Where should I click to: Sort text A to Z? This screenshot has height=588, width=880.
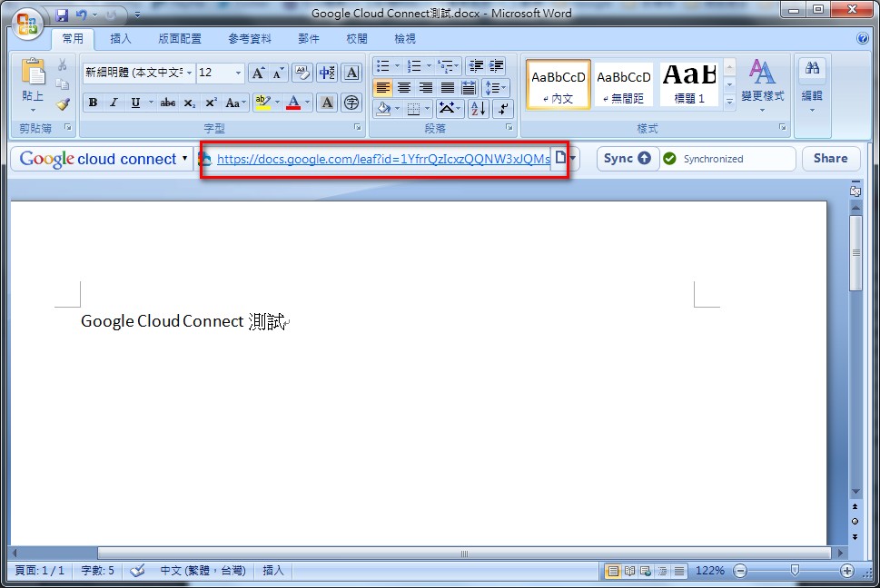pos(479,108)
